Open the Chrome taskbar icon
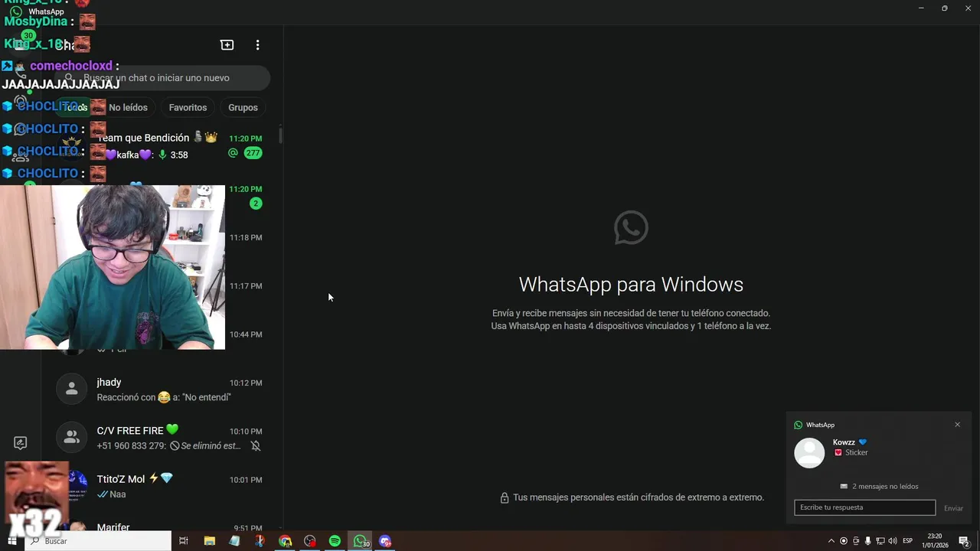The width and height of the screenshot is (980, 551). point(285,541)
